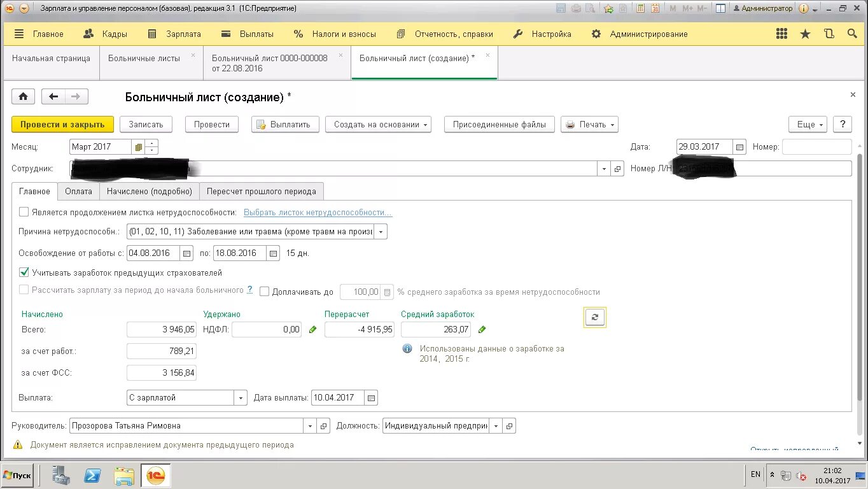Open Пуск start button
The image size is (868, 489).
click(x=17, y=475)
